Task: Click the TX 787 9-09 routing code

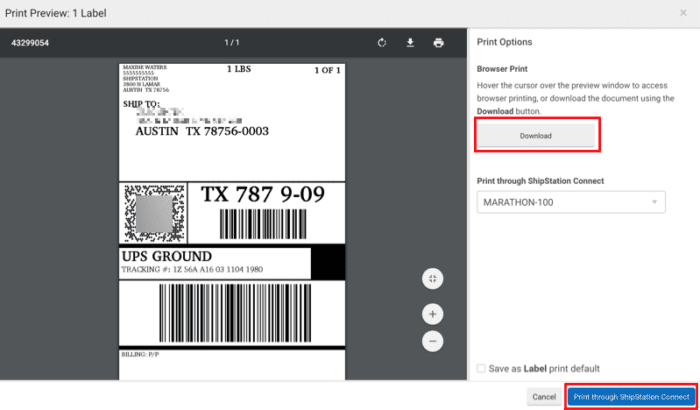Action: pos(262,194)
